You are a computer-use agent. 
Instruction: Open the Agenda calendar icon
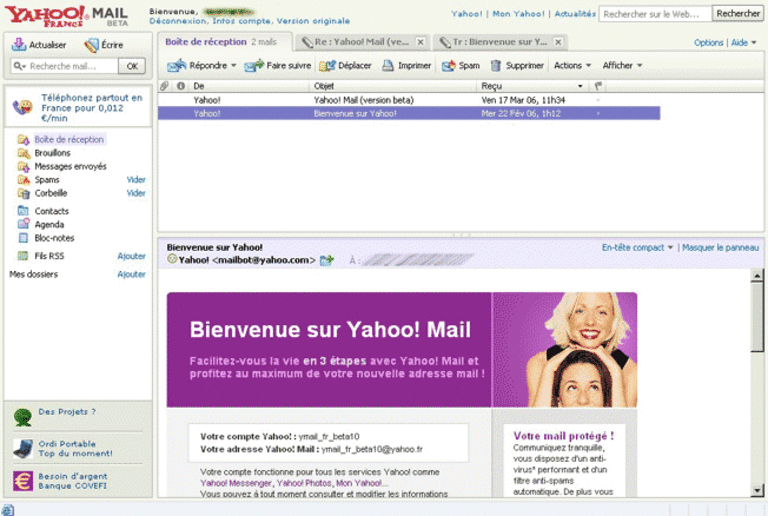[x=24, y=224]
